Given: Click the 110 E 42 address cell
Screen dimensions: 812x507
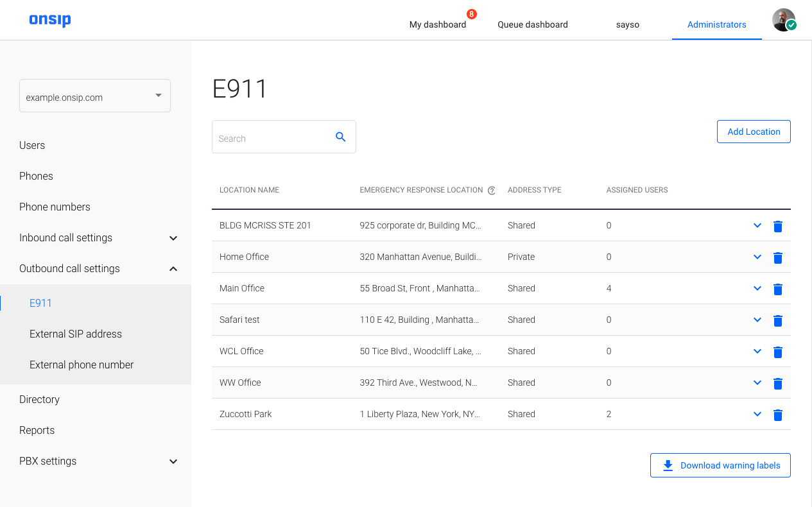Looking at the screenshot, I should 420,320.
